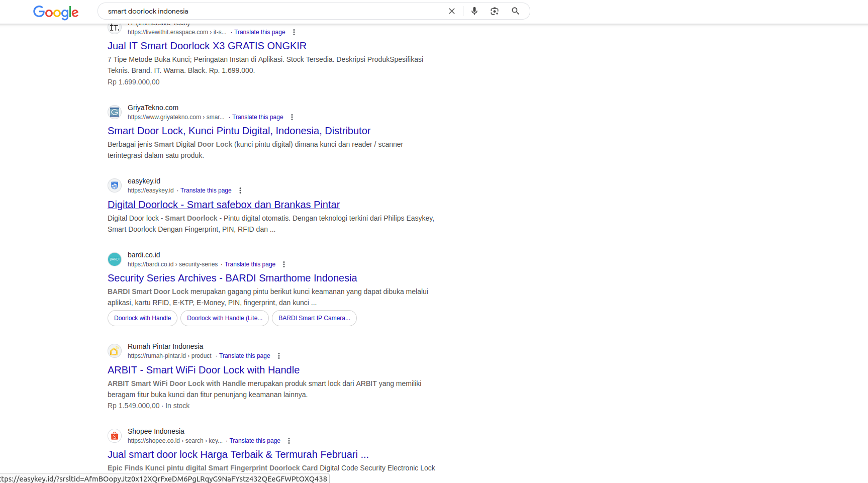Clear the search box text
Screen dimensions: 868x483
click(452, 11)
